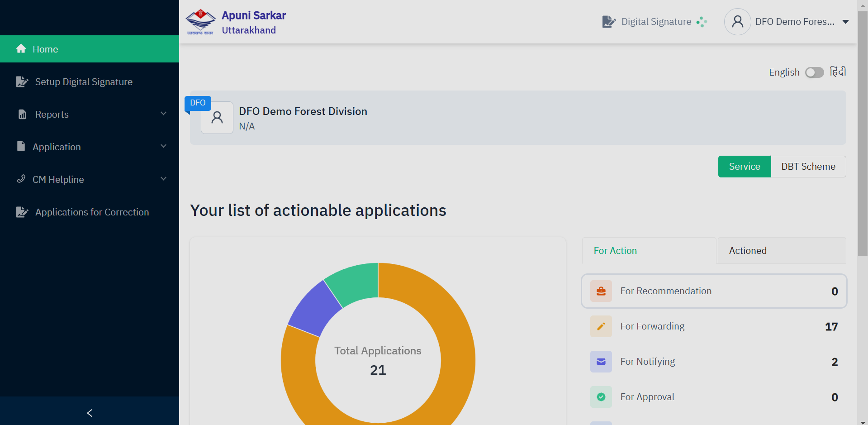
Task: Open the For Recommendation row
Action: point(714,291)
